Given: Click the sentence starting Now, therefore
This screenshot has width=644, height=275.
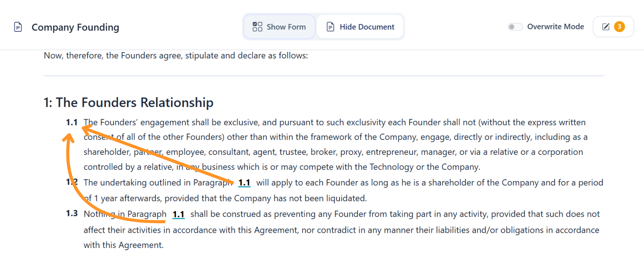Looking at the screenshot, I should (176, 56).
